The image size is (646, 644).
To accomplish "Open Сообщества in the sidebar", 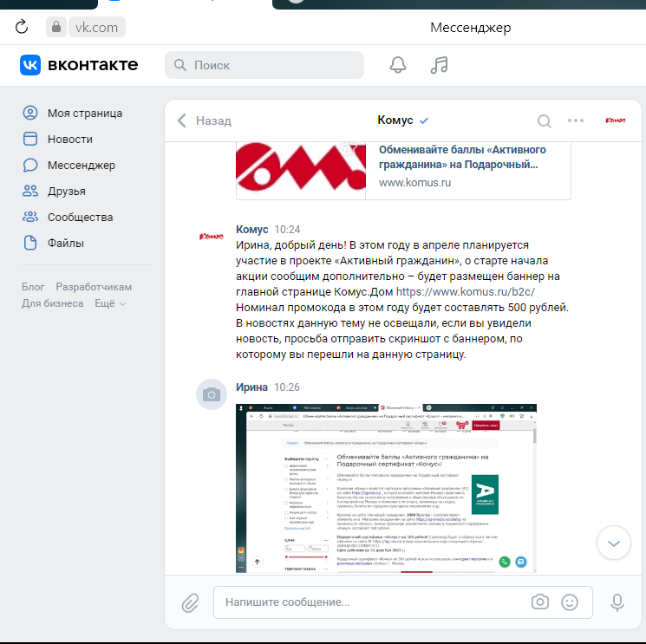I will click(68, 217).
